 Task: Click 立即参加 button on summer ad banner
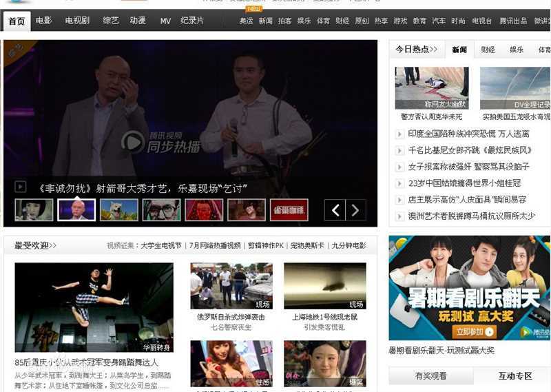[x=475, y=331]
